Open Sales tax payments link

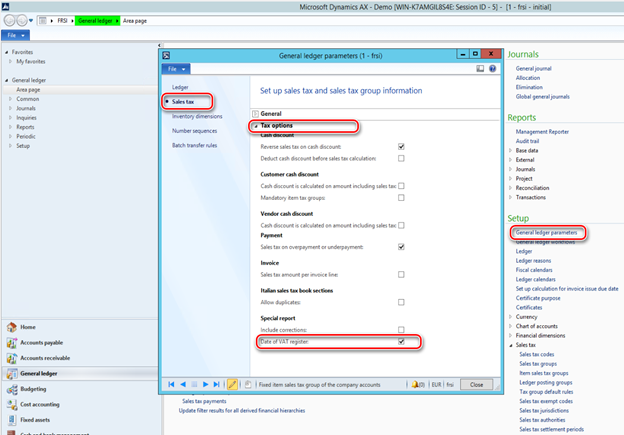click(204, 401)
